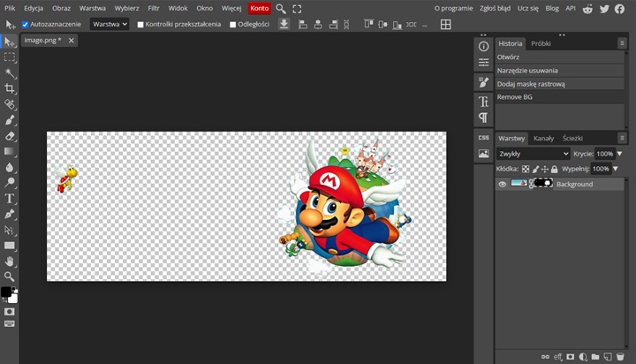Select the Magic Wand tool
Viewport: 636px width, 364px height.
10,73
